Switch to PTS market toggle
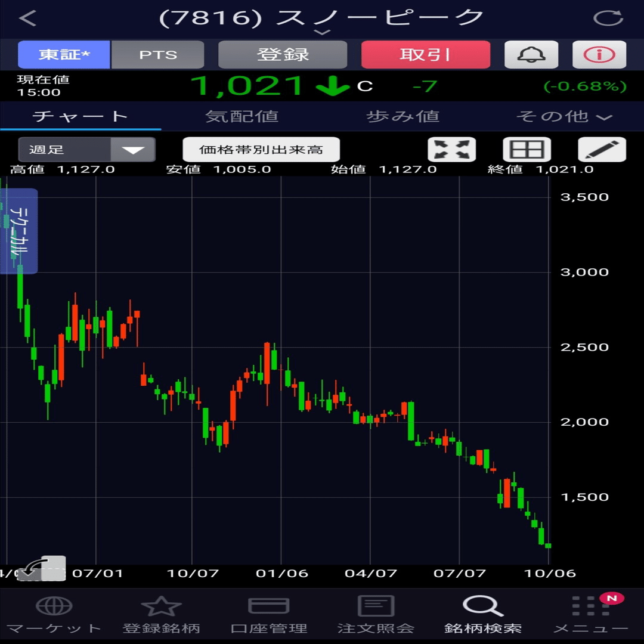This screenshot has width=644, height=644. click(x=157, y=55)
